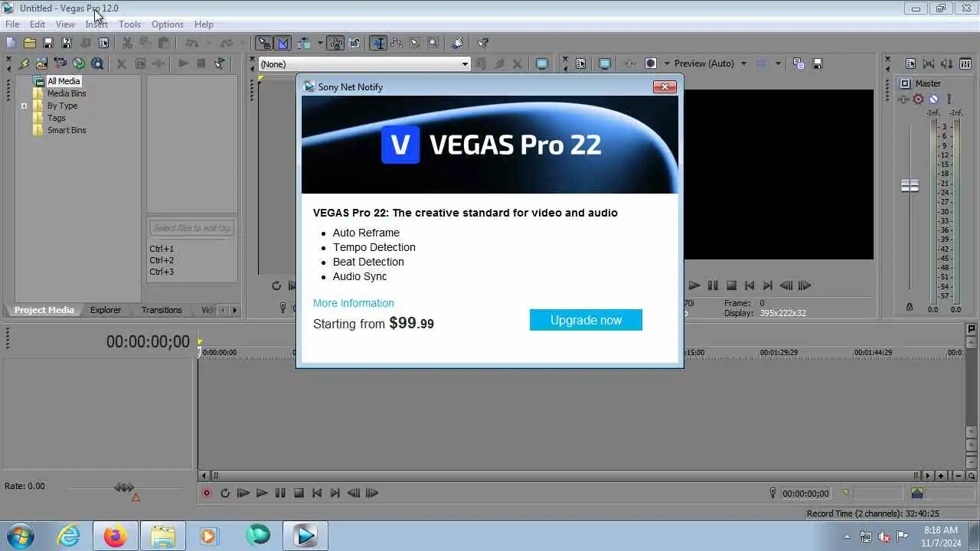Image resolution: width=980 pixels, height=551 pixels.
Task: Click the Cut scissors icon
Action: click(127, 43)
